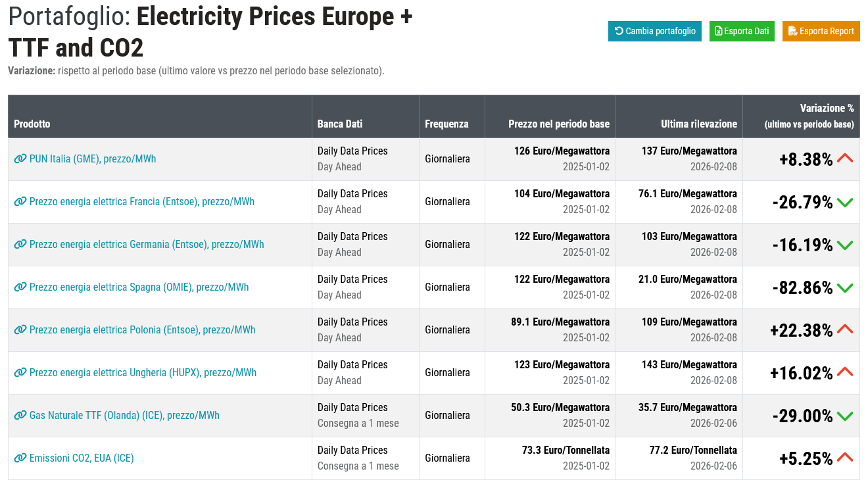Screen dimensions: 868x486
Task: Click the green down chevron next to -26.79%
Action: tap(845, 201)
